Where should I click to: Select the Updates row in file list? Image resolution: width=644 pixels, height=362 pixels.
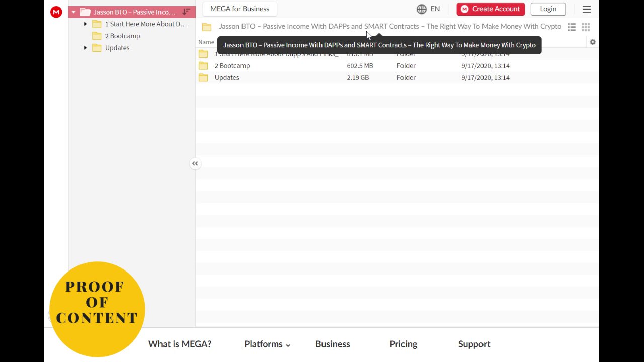click(397, 78)
